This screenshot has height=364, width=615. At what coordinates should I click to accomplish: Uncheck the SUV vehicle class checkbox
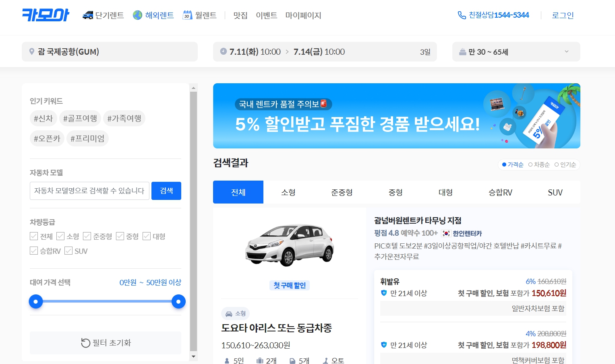coord(68,251)
